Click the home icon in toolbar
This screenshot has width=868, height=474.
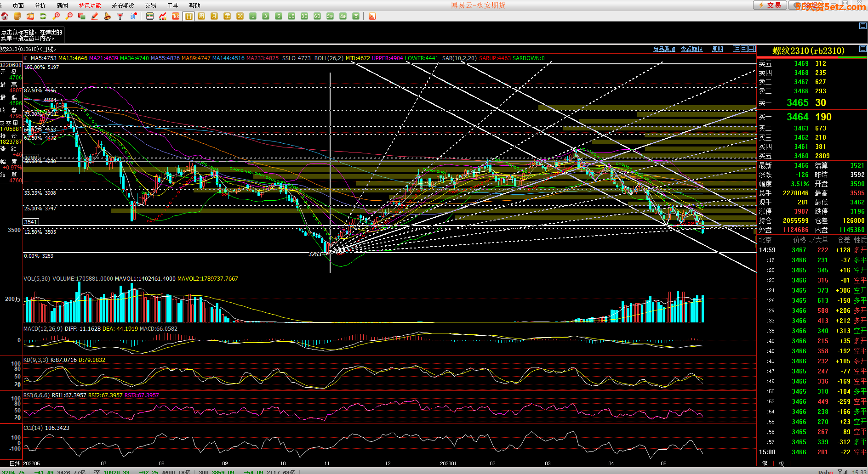coord(5,16)
